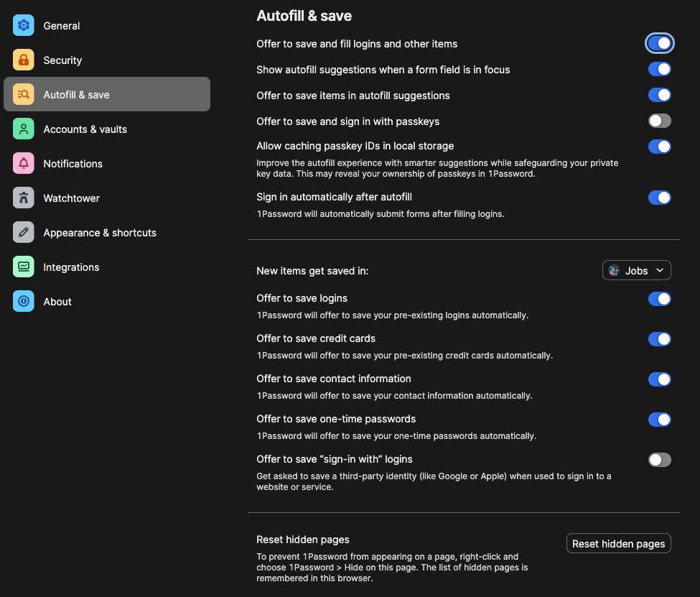Click the General gear icon in sidebar
The height and width of the screenshot is (597, 700).
pyautogui.click(x=24, y=26)
